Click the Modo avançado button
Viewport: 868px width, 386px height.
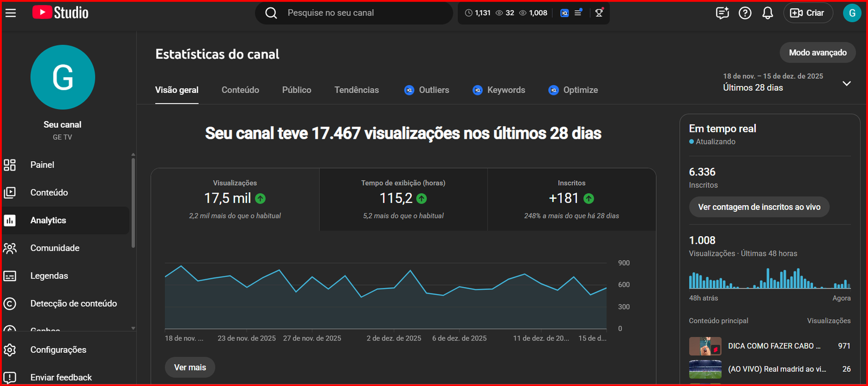pyautogui.click(x=818, y=53)
